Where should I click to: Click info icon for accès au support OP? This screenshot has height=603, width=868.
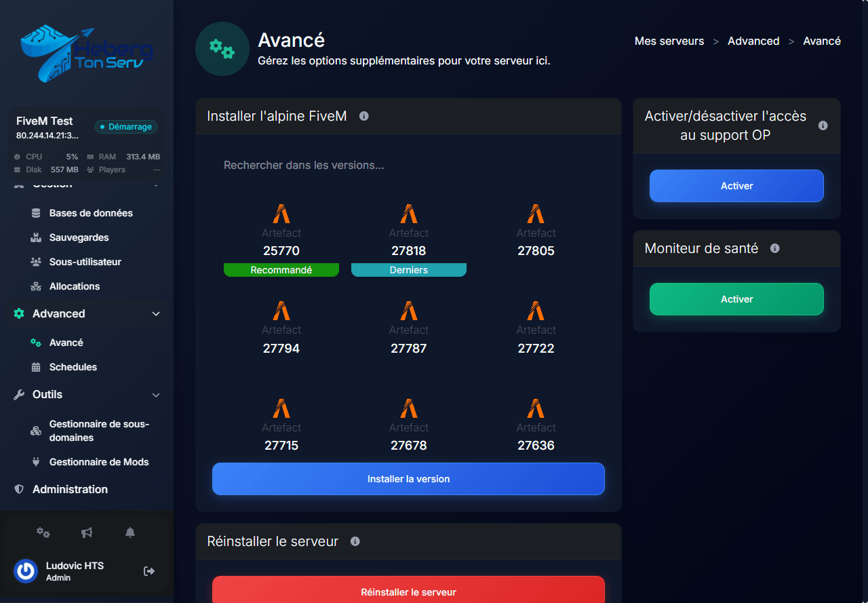823,125
